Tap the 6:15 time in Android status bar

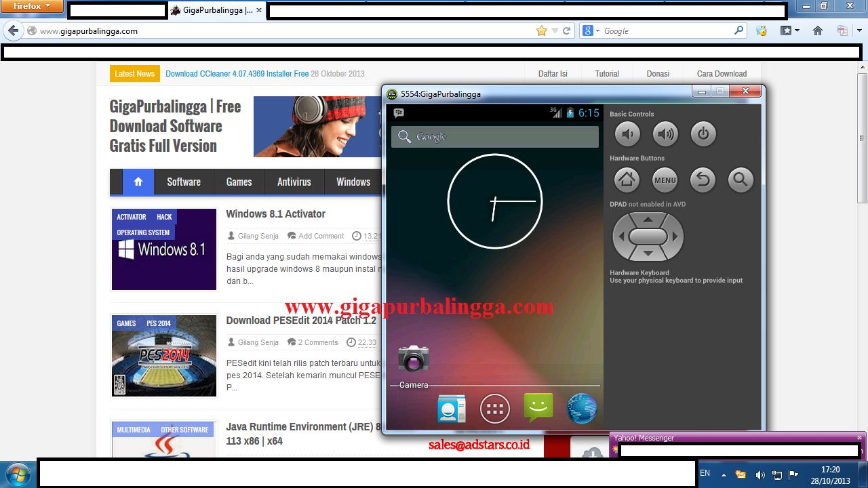click(589, 113)
